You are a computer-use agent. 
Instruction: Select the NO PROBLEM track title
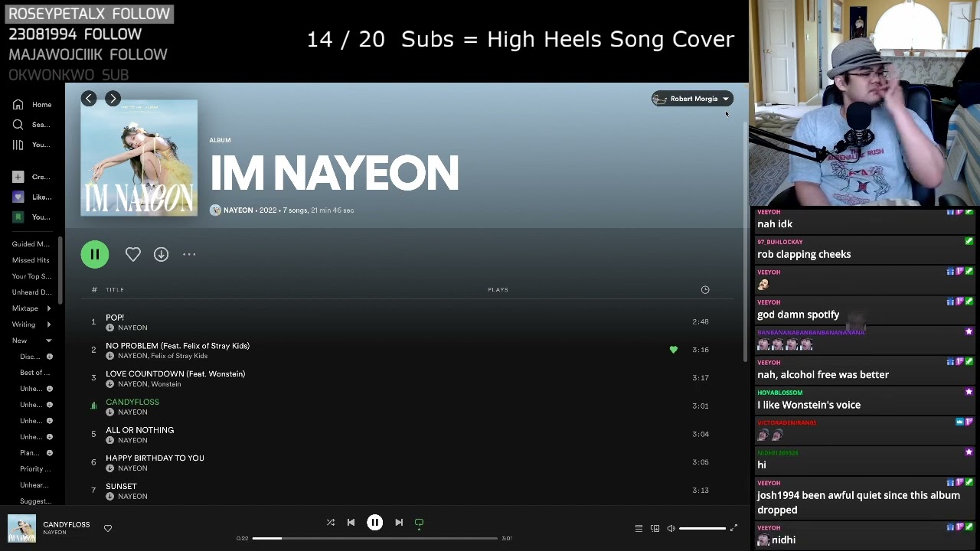click(178, 346)
